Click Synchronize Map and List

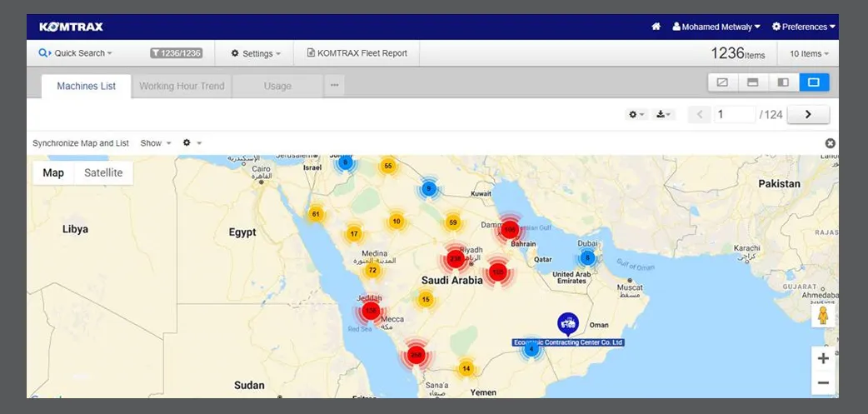[81, 143]
